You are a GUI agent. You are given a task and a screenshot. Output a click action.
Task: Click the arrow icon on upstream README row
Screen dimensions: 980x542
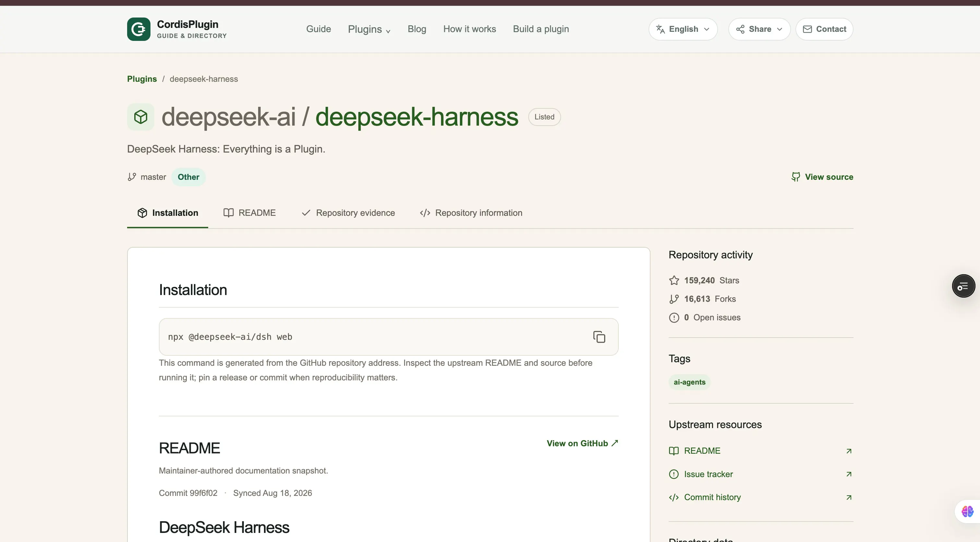pos(849,451)
